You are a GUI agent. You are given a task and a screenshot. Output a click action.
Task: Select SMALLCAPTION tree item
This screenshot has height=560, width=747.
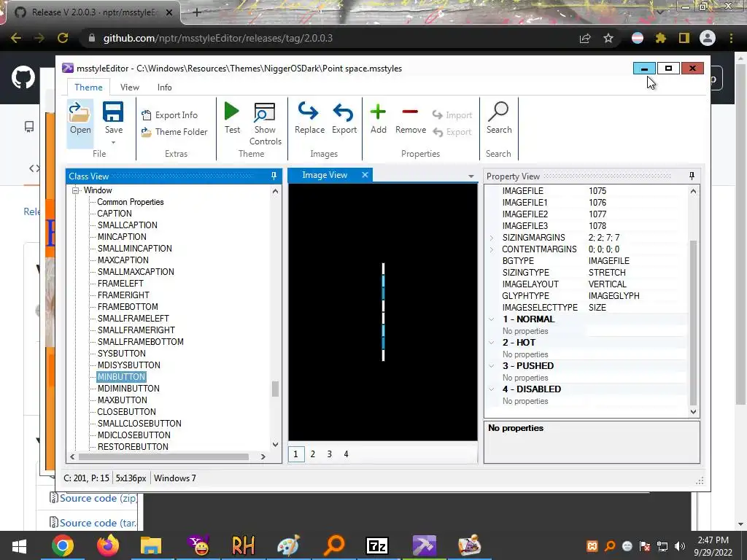[127, 225]
